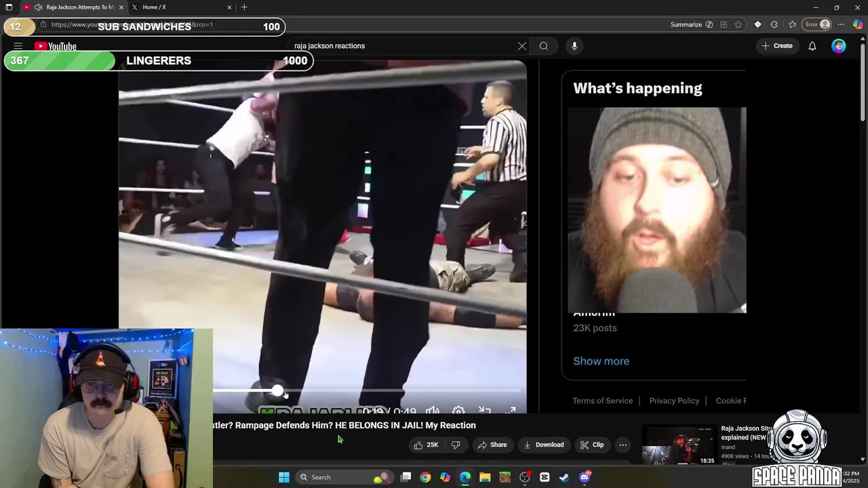The width and height of the screenshot is (868, 488).
Task: Open Edge tab actions menu
Action: click(9, 7)
